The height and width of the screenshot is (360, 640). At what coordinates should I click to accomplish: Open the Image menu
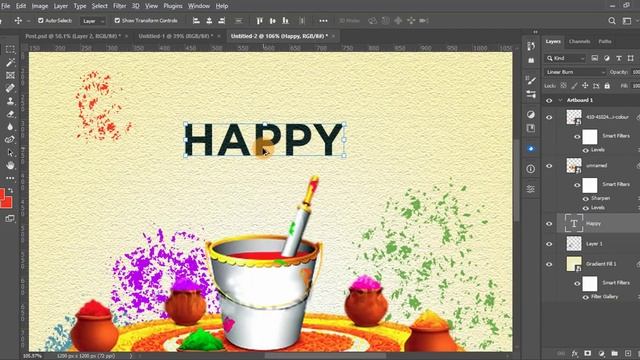pos(40,6)
